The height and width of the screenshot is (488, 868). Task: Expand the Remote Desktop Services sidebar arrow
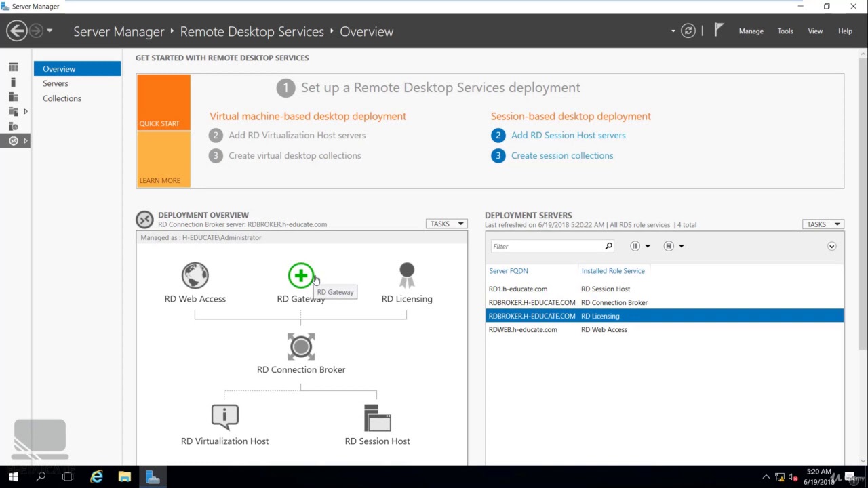[26, 140]
